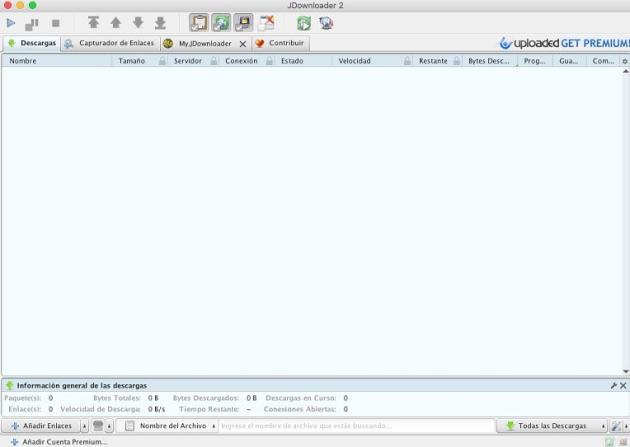
Task: Open table column settings gear
Action: point(625,61)
